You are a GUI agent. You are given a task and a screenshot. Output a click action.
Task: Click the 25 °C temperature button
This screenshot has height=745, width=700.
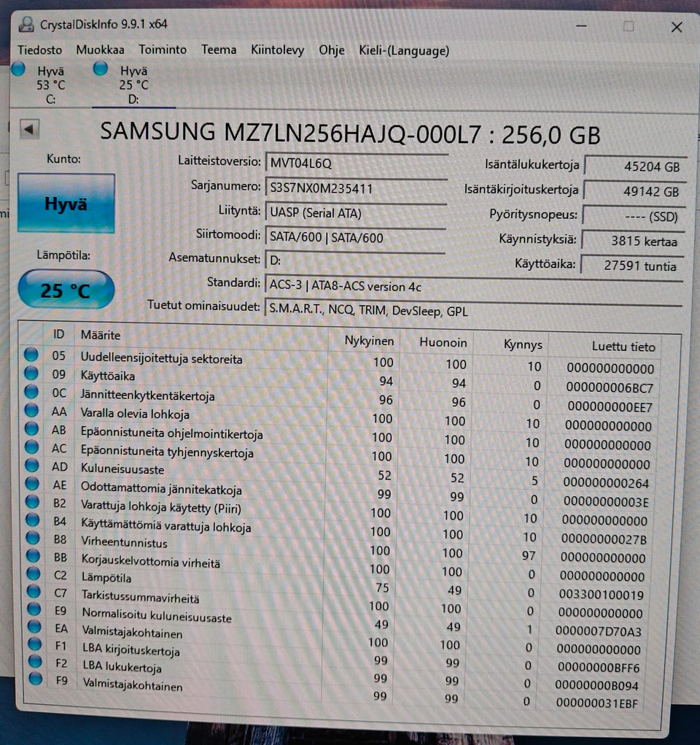coord(66,290)
